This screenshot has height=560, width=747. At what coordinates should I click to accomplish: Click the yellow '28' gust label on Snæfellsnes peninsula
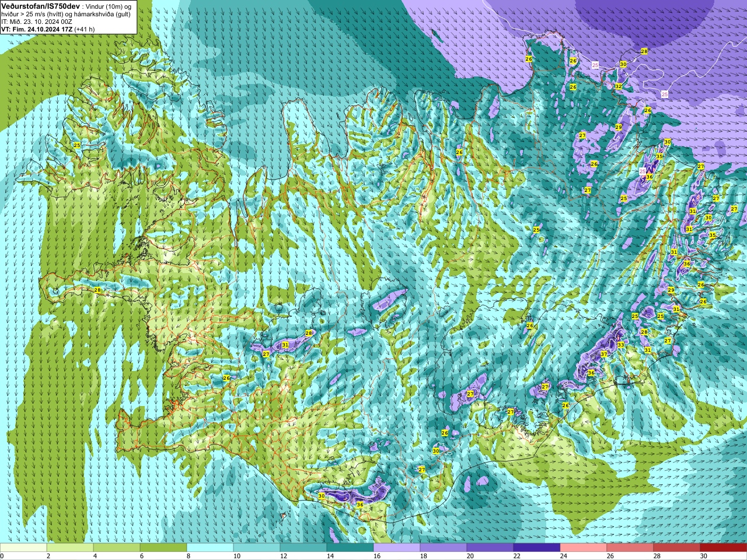[97, 290]
